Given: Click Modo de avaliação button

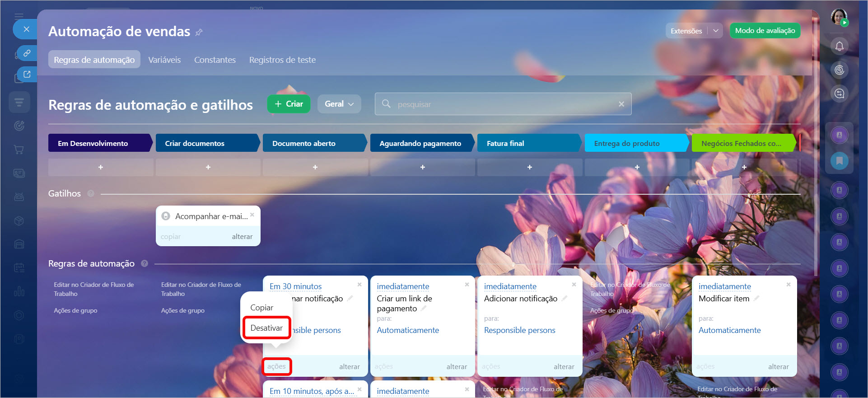Looking at the screenshot, I should (x=765, y=31).
